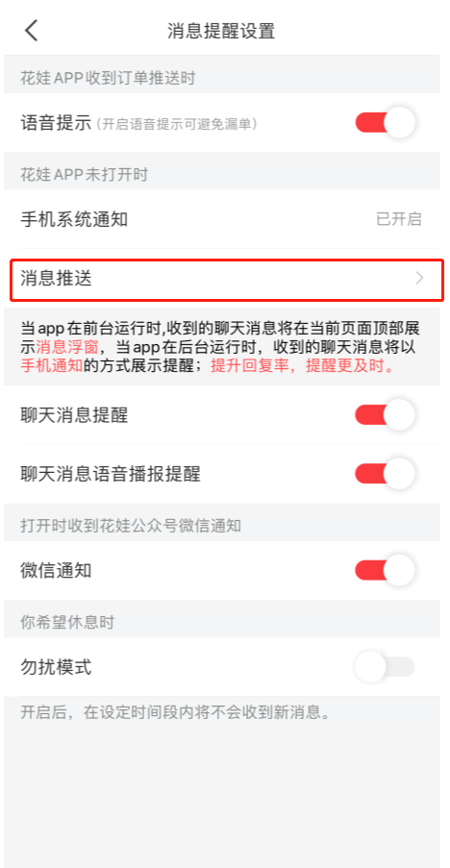
Task: Tap the 聊天消息提醒 label
Action: pyautogui.click(x=74, y=415)
